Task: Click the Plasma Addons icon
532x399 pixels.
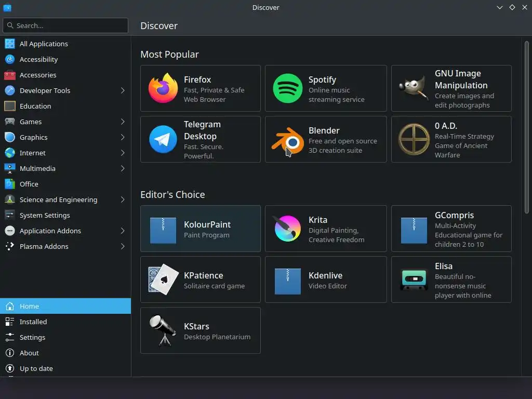Action: coord(10,246)
